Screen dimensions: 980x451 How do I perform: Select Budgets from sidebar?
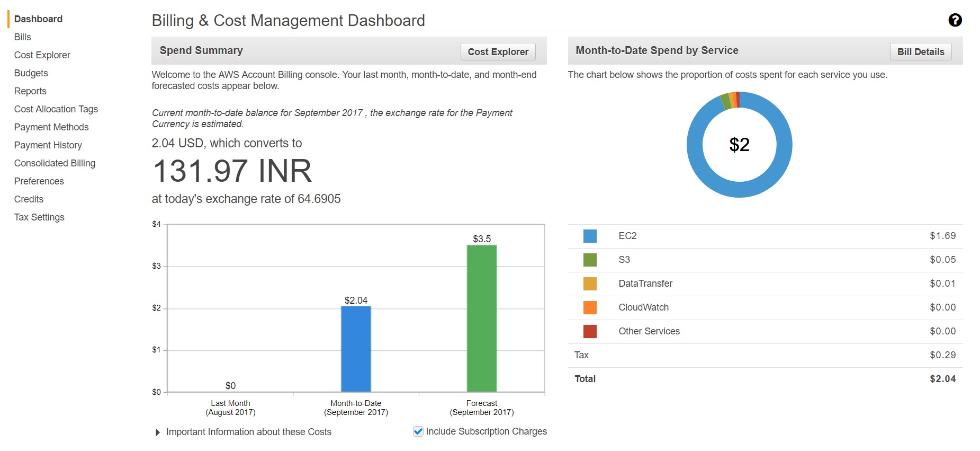(x=31, y=73)
